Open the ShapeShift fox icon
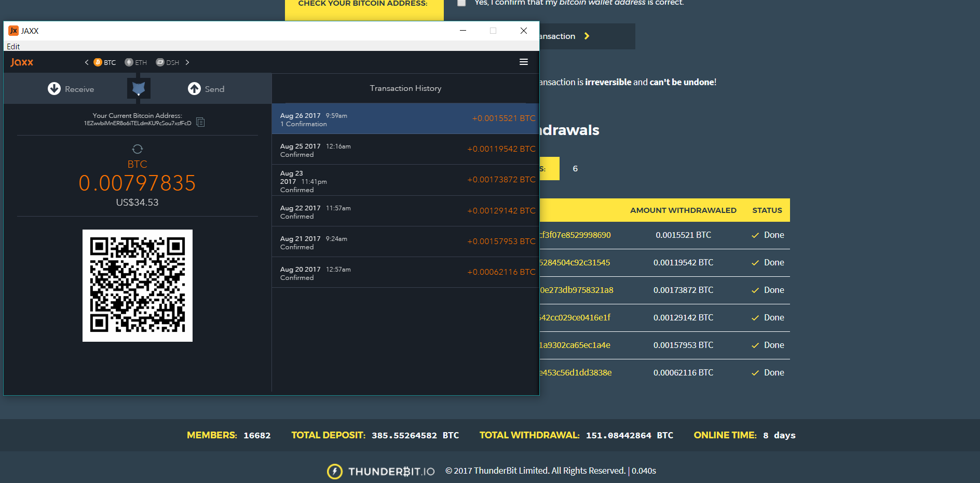This screenshot has width=980, height=483. click(139, 89)
